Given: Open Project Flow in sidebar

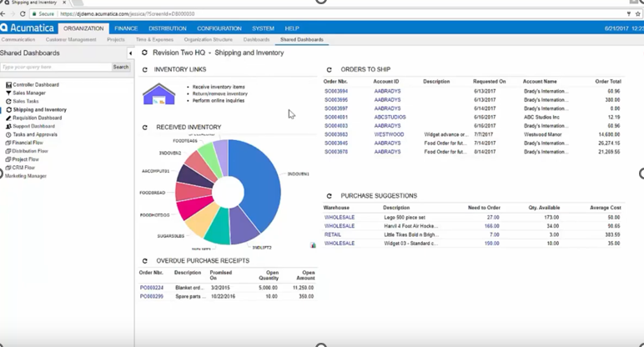Looking at the screenshot, I should [26, 159].
